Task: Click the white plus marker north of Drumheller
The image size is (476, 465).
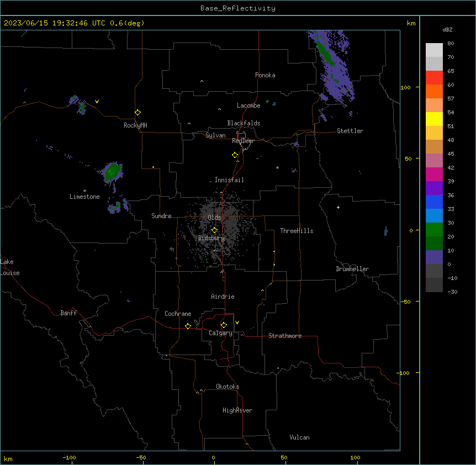Action: (338, 207)
